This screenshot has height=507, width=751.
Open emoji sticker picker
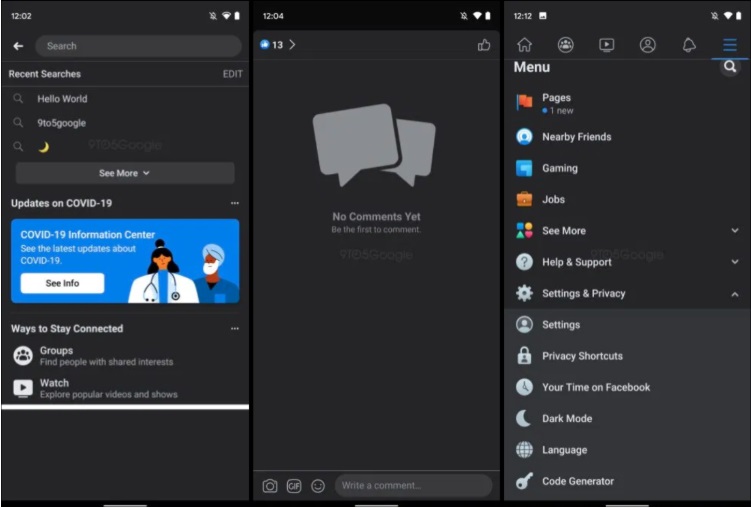tap(318, 486)
